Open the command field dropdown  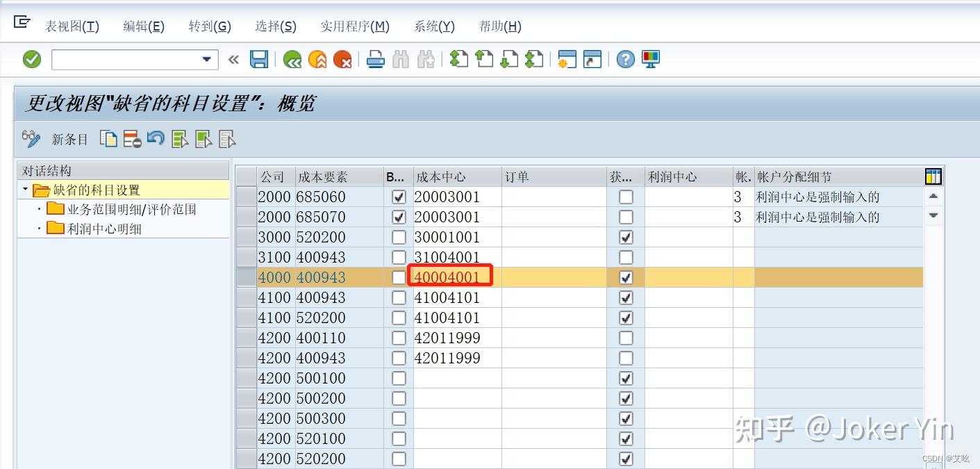click(x=206, y=60)
